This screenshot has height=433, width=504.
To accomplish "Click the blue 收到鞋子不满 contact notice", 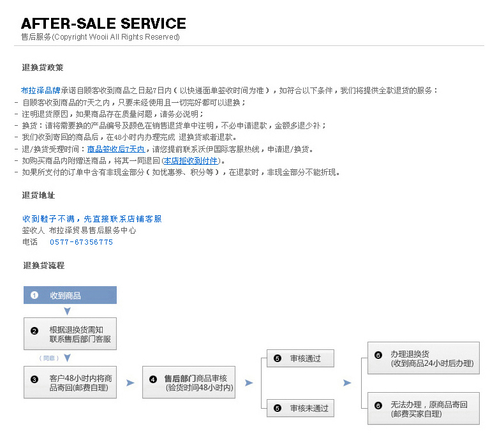I will click(x=92, y=218).
